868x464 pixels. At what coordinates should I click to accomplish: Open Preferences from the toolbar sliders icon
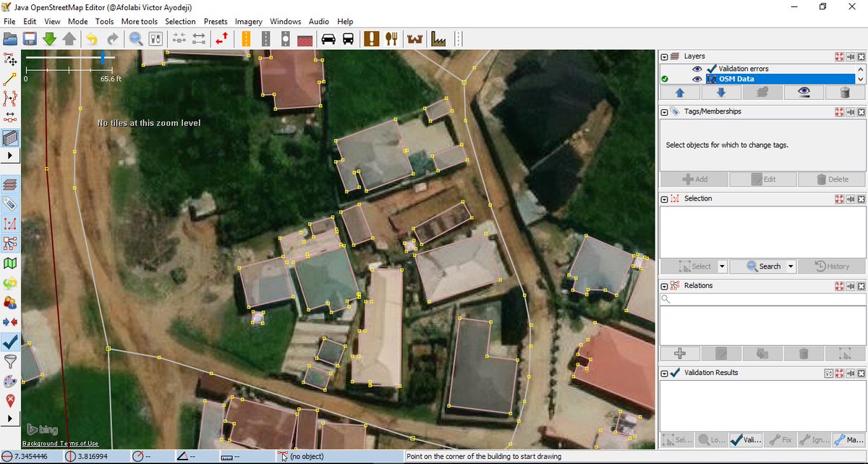[x=154, y=38]
